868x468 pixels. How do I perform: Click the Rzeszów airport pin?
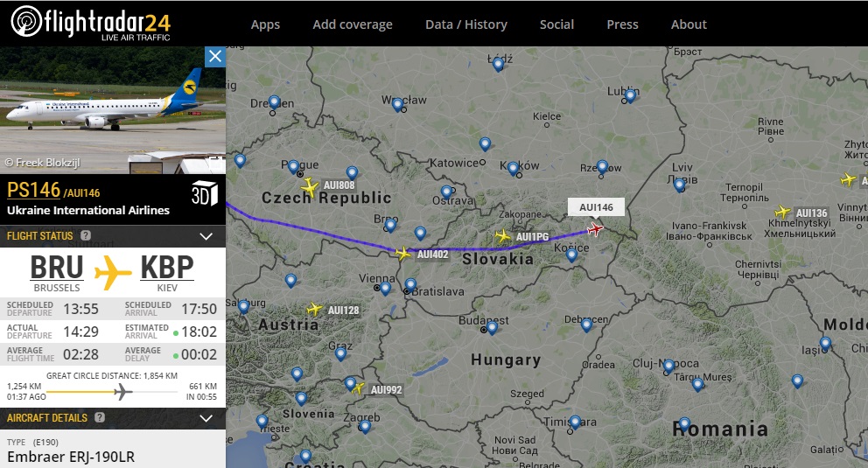pyautogui.click(x=602, y=166)
